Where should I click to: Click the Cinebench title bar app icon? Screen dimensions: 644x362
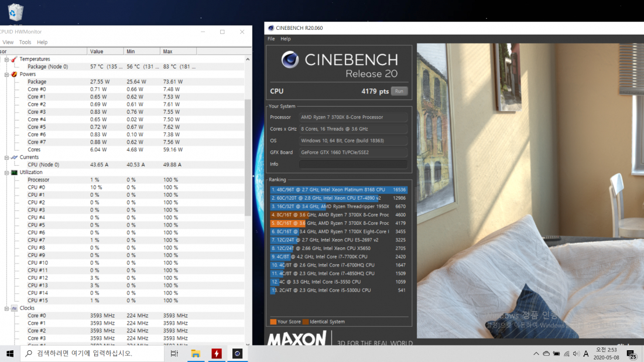[270, 28]
